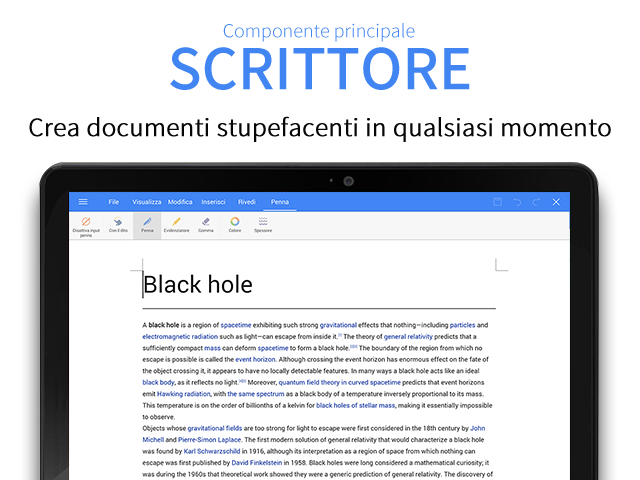640x480 pixels.
Task: Open the electromagnetic radiation link
Action: 180,336
